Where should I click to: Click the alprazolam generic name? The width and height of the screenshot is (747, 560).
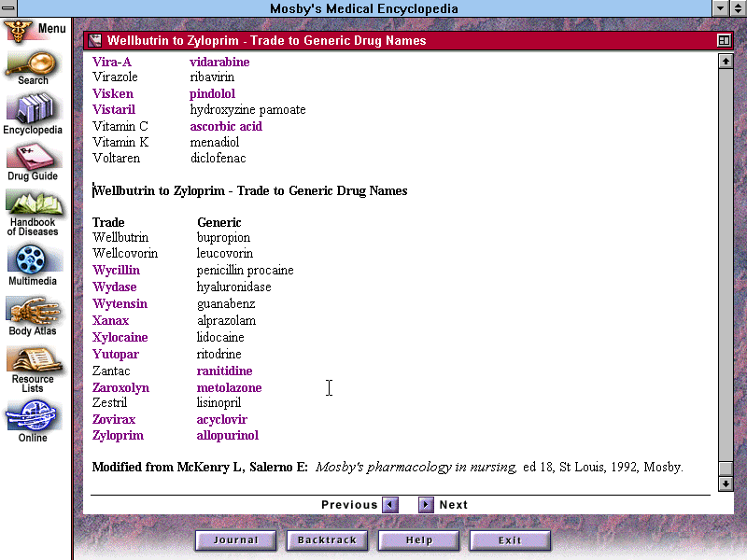tap(226, 321)
